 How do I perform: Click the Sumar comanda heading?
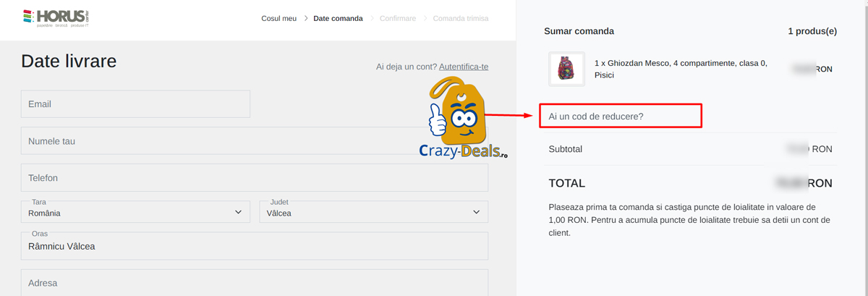tap(579, 31)
